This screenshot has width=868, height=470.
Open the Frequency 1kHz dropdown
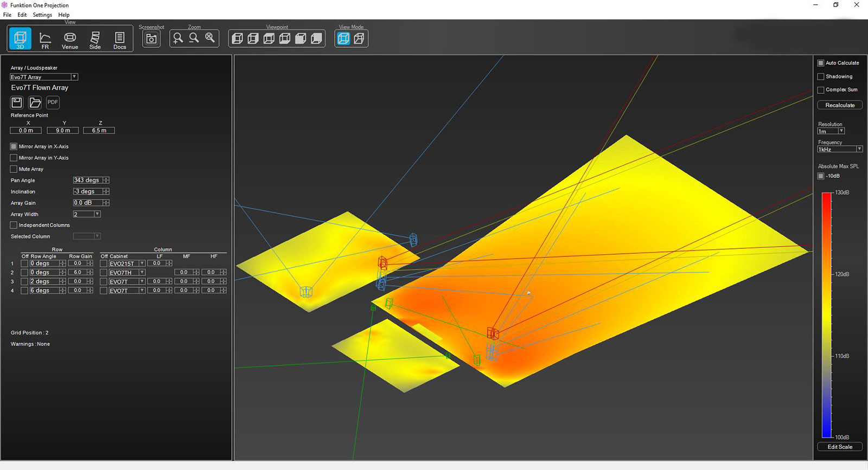(x=840, y=149)
